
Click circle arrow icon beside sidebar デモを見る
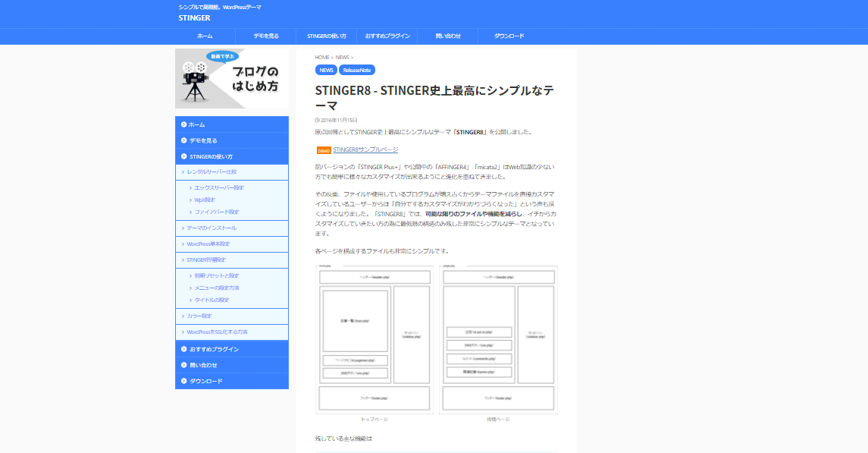[183, 140]
